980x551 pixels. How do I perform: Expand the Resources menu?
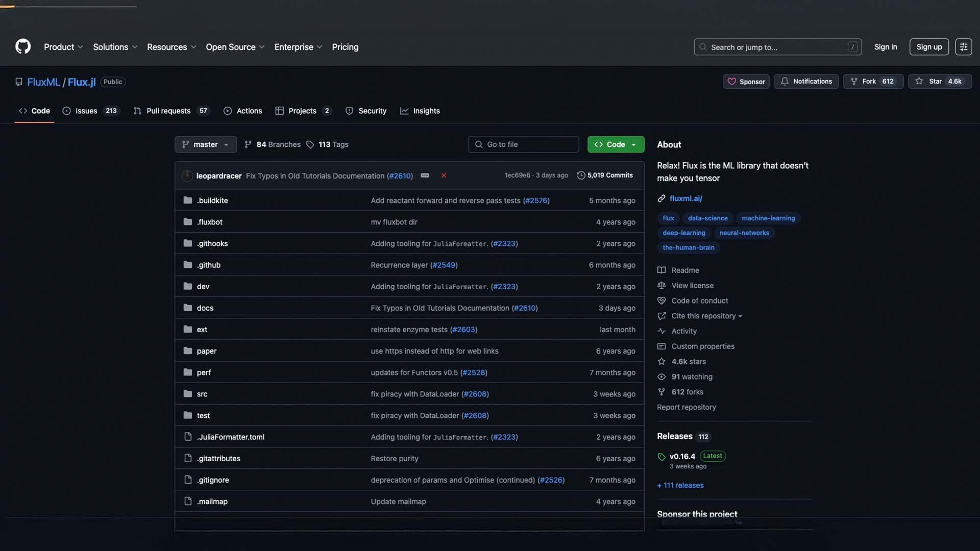click(172, 47)
